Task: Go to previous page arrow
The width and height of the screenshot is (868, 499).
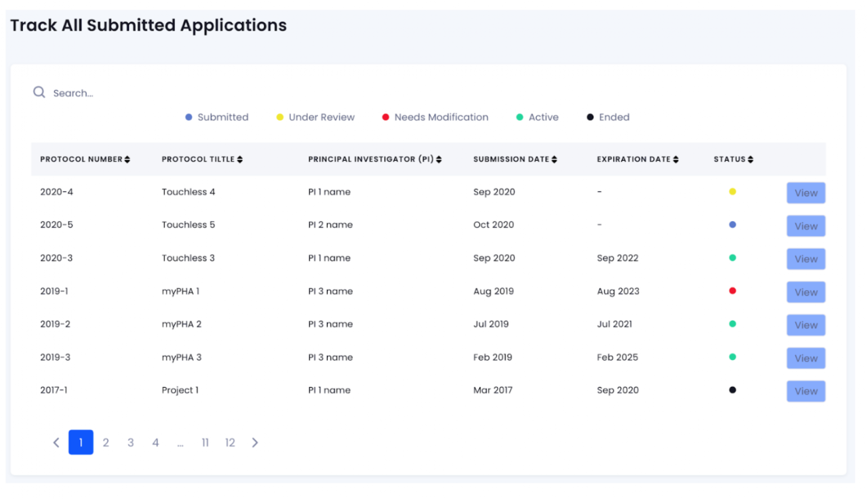Action: (56, 443)
